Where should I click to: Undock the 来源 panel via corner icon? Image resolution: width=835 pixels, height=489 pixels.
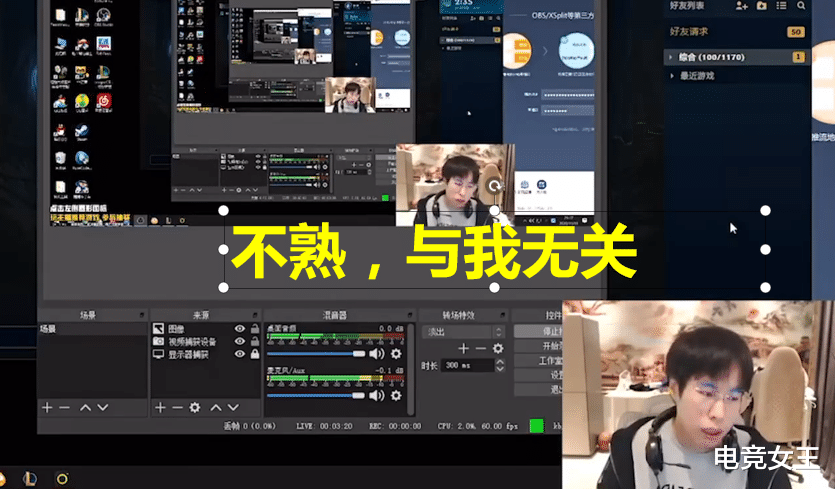pos(255,315)
